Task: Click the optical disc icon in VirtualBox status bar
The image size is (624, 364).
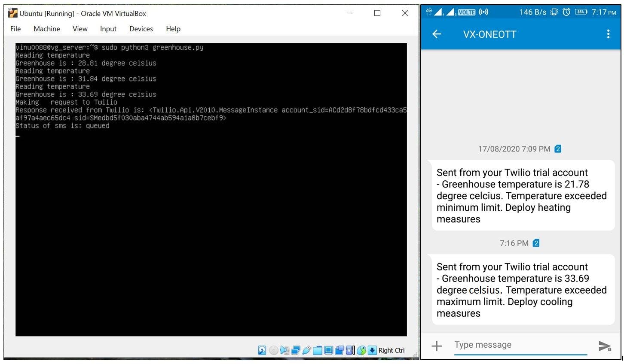Action: point(274,350)
